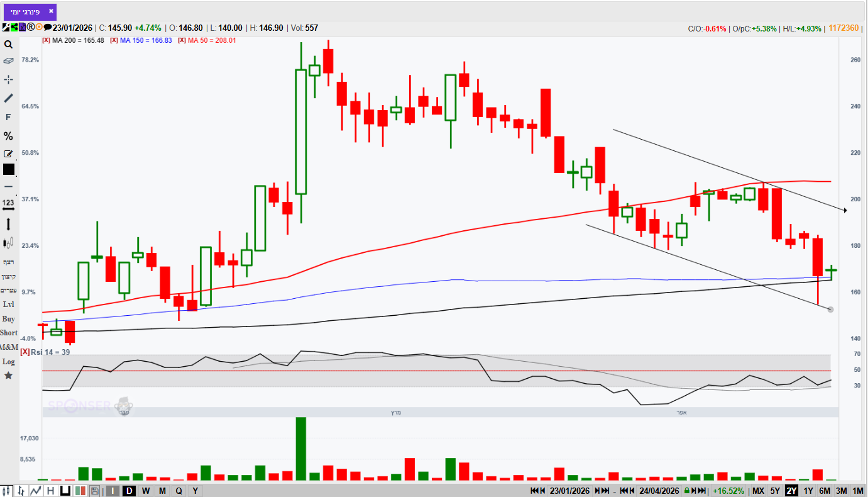Toggle Log scale
Screen dimensions: 868x497
click(x=8, y=362)
